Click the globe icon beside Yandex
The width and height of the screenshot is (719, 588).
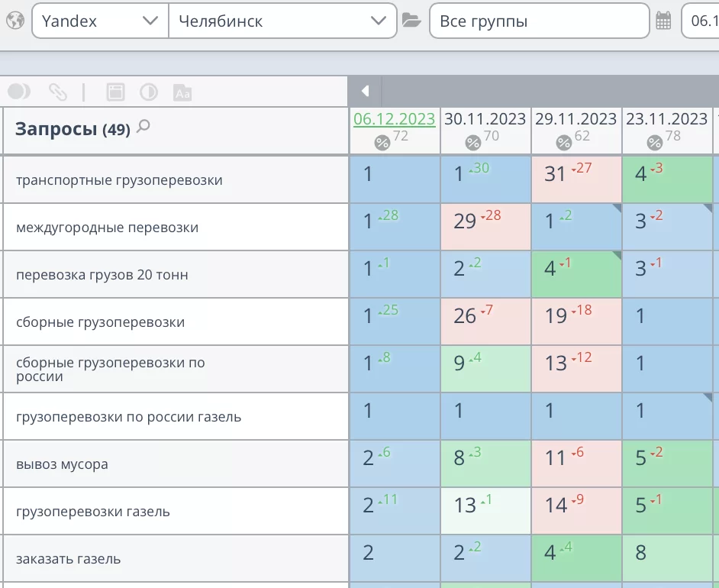pos(15,21)
